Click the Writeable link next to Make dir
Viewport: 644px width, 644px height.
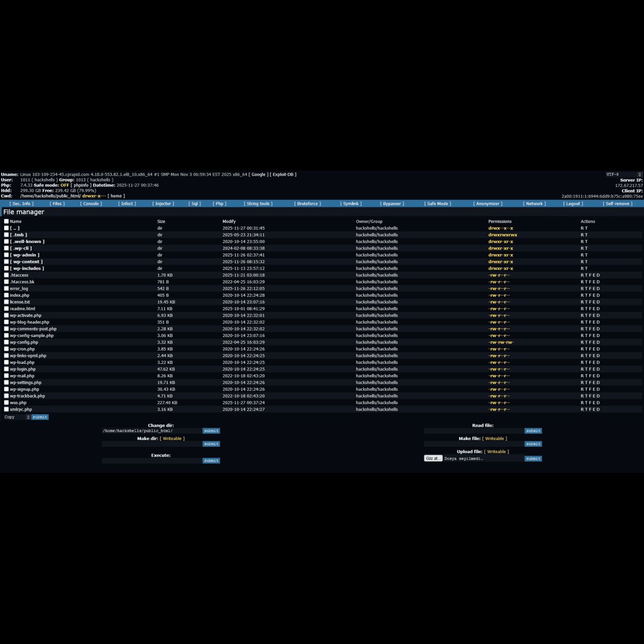pos(173,438)
